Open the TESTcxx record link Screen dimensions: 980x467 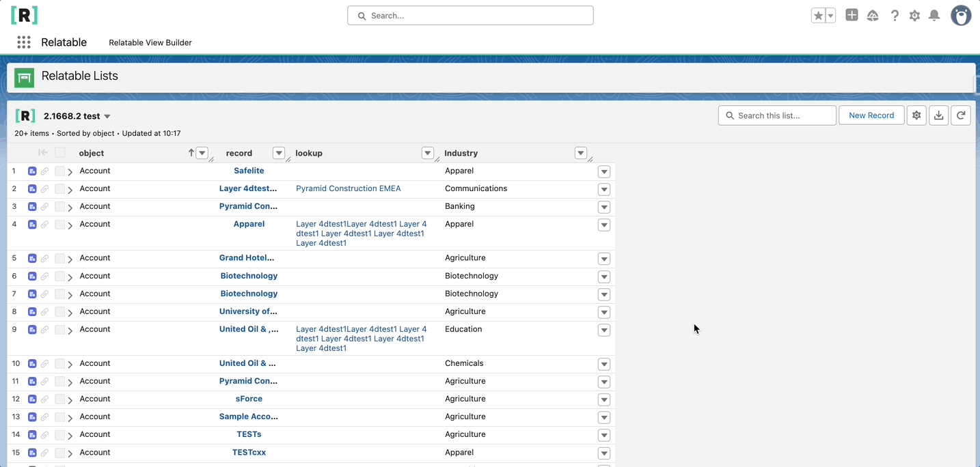coord(249,453)
